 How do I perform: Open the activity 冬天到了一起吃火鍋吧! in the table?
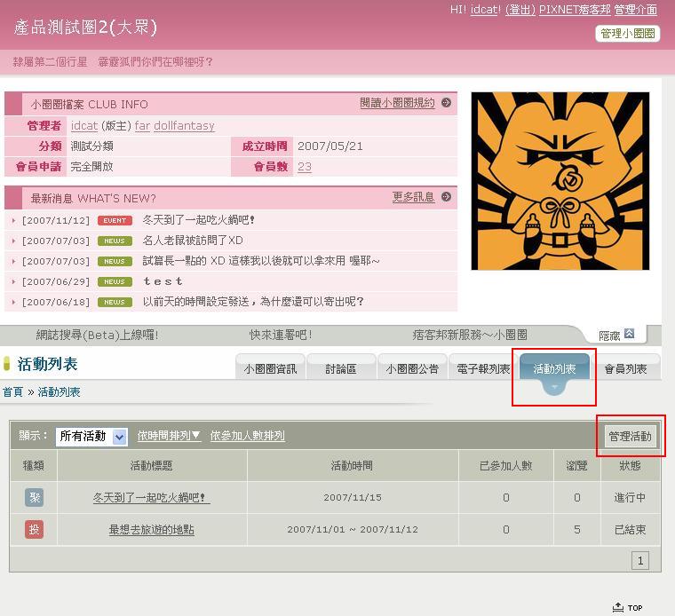151,498
